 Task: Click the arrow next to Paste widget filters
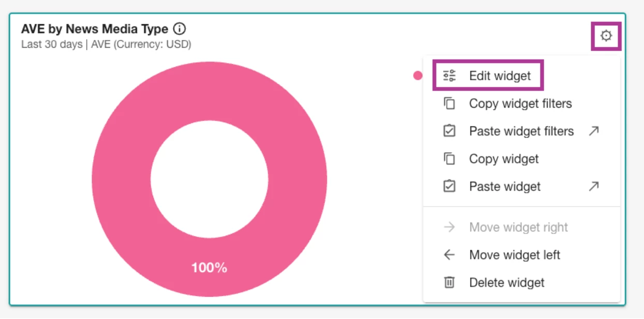(594, 131)
